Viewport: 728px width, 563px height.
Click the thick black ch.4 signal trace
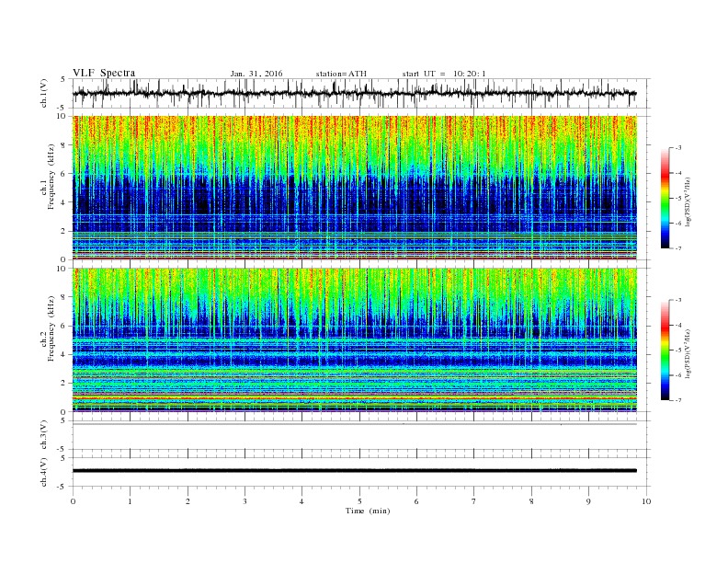tap(355, 471)
